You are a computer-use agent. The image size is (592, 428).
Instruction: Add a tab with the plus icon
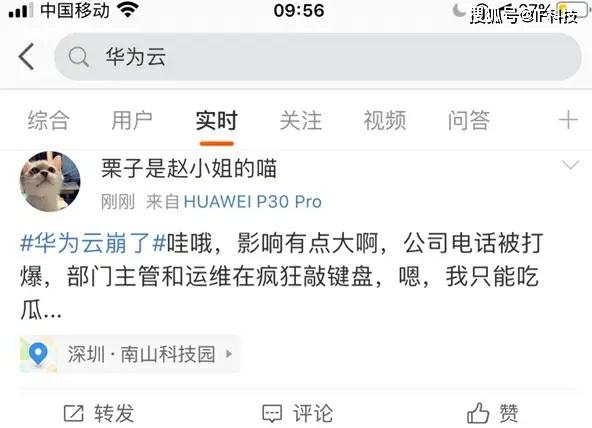tap(568, 120)
